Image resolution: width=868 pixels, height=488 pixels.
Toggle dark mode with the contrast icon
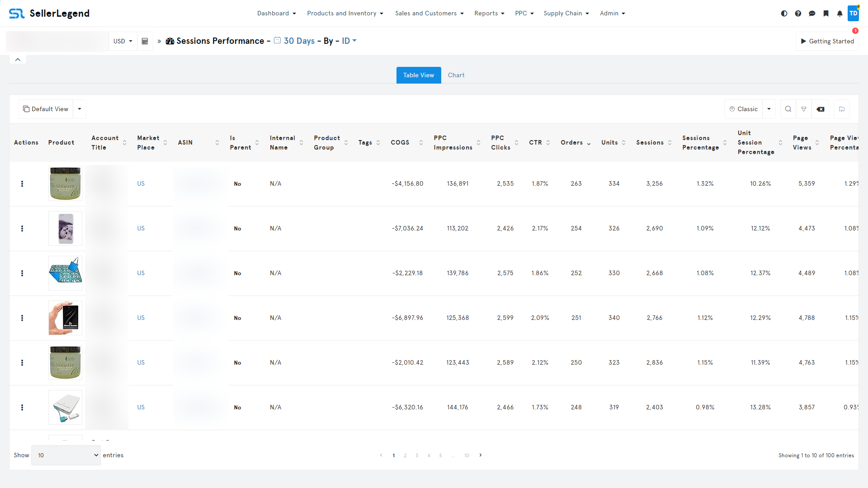pos(784,13)
